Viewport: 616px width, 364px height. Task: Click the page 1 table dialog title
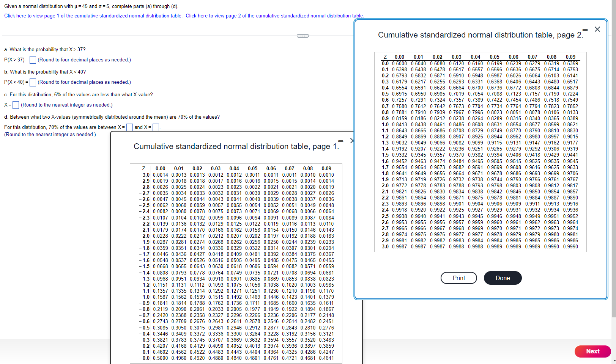pyautogui.click(x=236, y=146)
